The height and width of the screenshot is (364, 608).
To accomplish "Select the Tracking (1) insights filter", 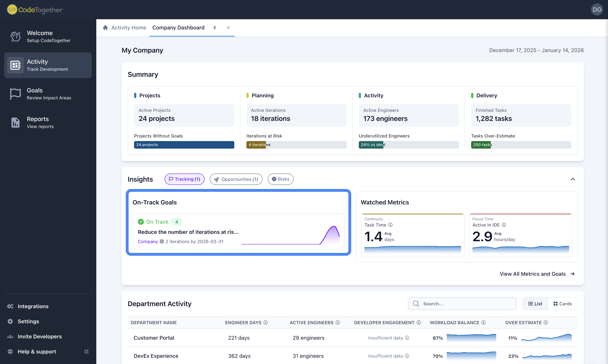I will 184,179.
